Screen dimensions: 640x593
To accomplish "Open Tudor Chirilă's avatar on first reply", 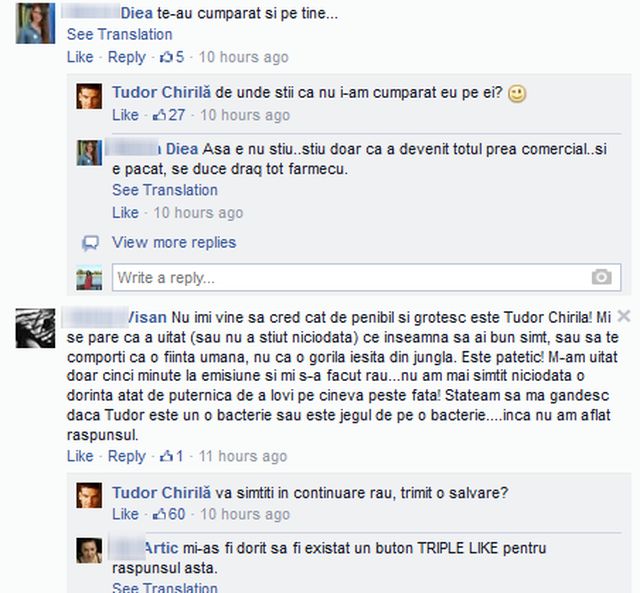I will [x=89, y=96].
